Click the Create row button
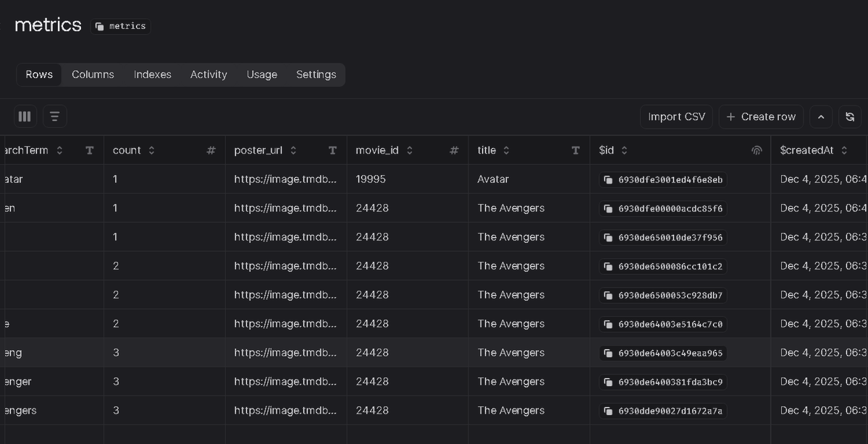The height and width of the screenshot is (444, 868). (x=761, y=116)
